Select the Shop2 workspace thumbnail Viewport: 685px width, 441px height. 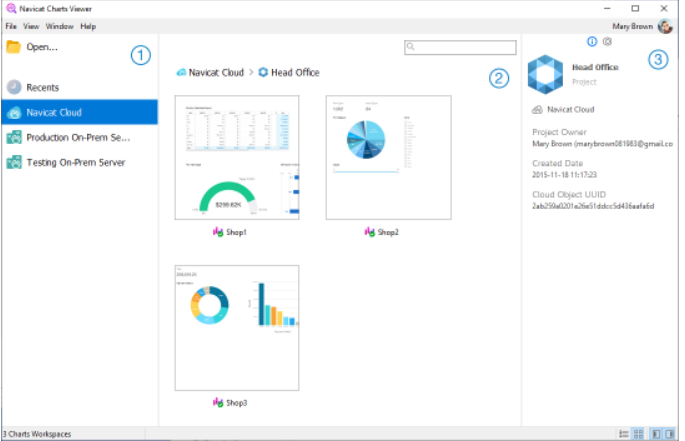pyautogui.click(x=388, y=157)
